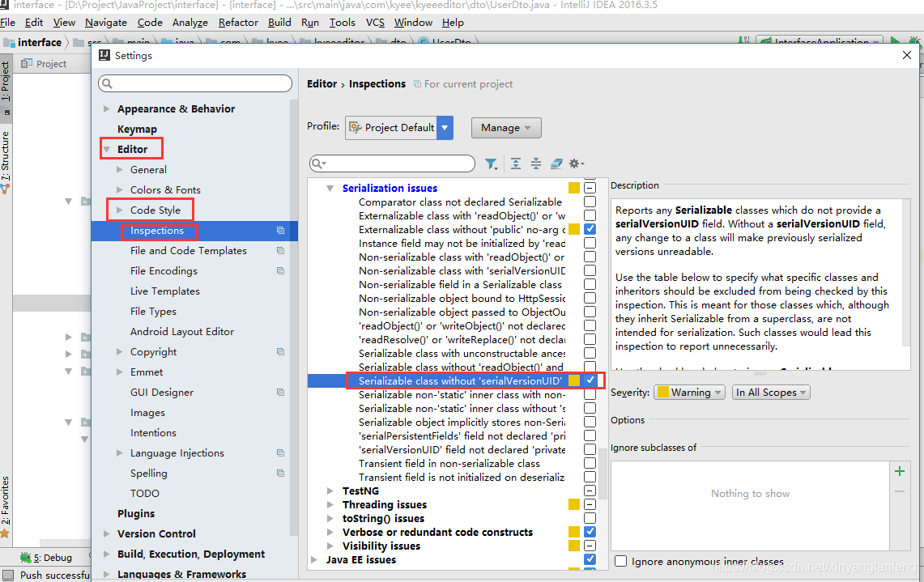Click the project-level icon next to Spelling
This screenshot has height=582, width=924.
click(280, 473)
